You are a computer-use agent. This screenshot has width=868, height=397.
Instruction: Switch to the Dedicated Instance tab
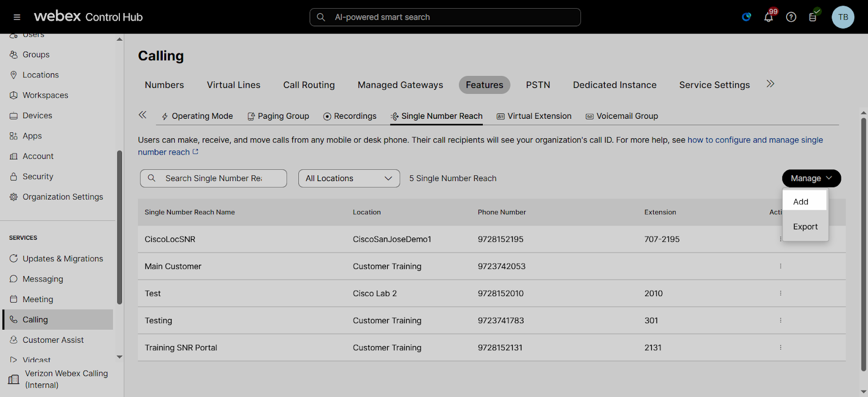click(x=615, y=85)
